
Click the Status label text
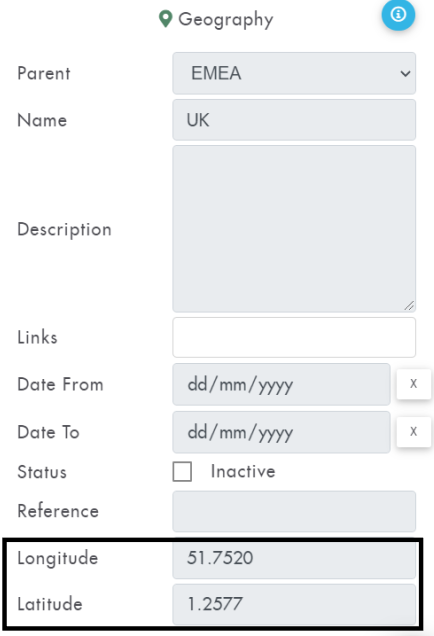(42, 472)
